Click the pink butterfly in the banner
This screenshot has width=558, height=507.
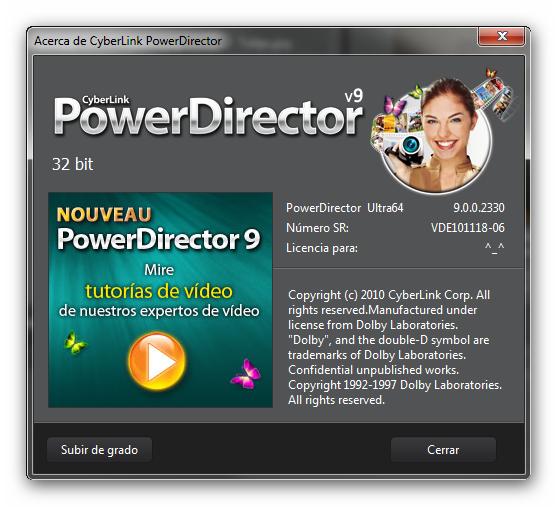246,374
